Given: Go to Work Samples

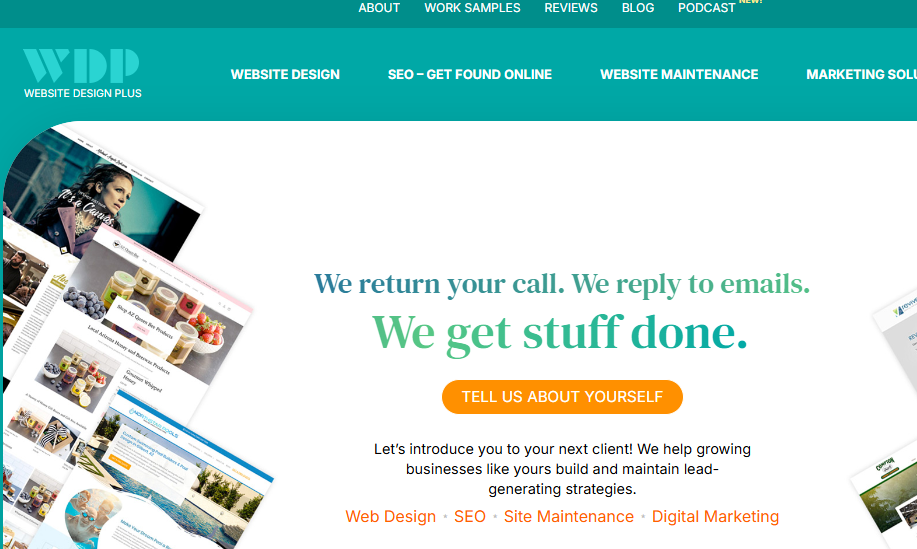Looking at the screenshot, I should (472, 8).
